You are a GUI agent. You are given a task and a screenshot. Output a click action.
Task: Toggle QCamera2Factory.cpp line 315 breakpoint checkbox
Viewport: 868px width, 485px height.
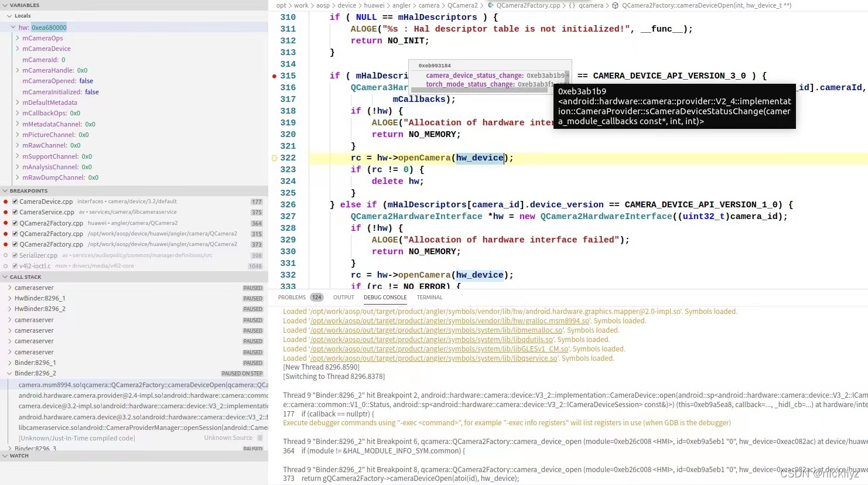[x=15, y=234]
